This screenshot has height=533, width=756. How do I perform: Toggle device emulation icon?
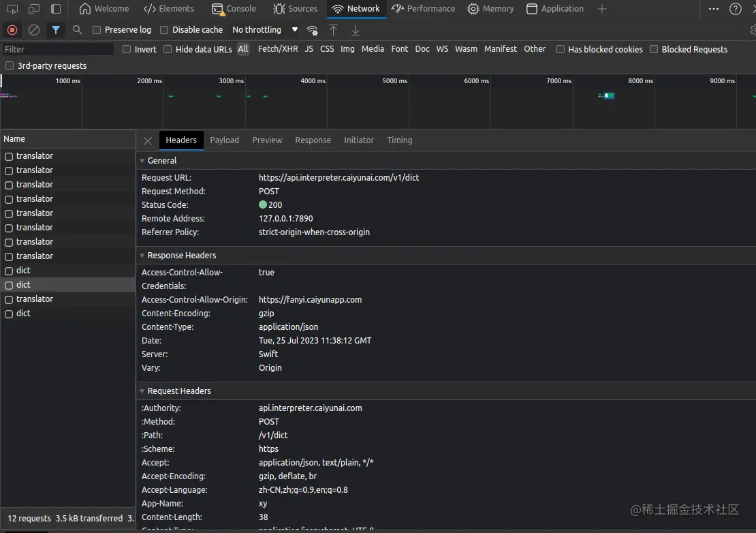point(34,9)
